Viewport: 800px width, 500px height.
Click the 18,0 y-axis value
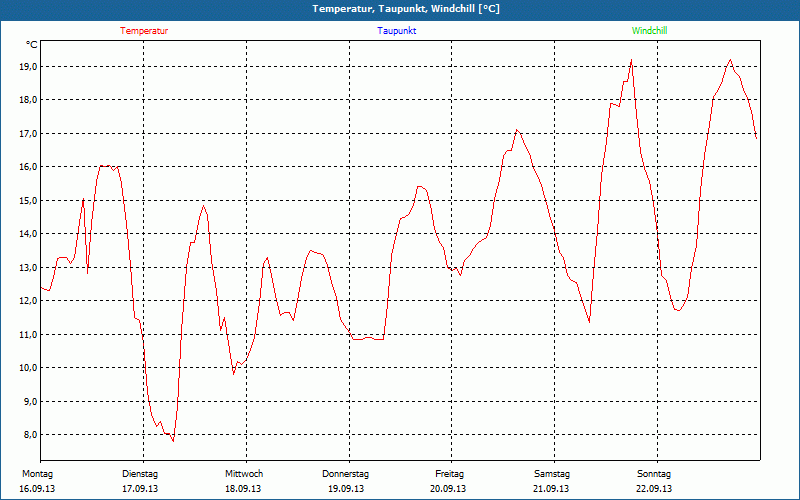pyautogui.click(x=29, y=100)
